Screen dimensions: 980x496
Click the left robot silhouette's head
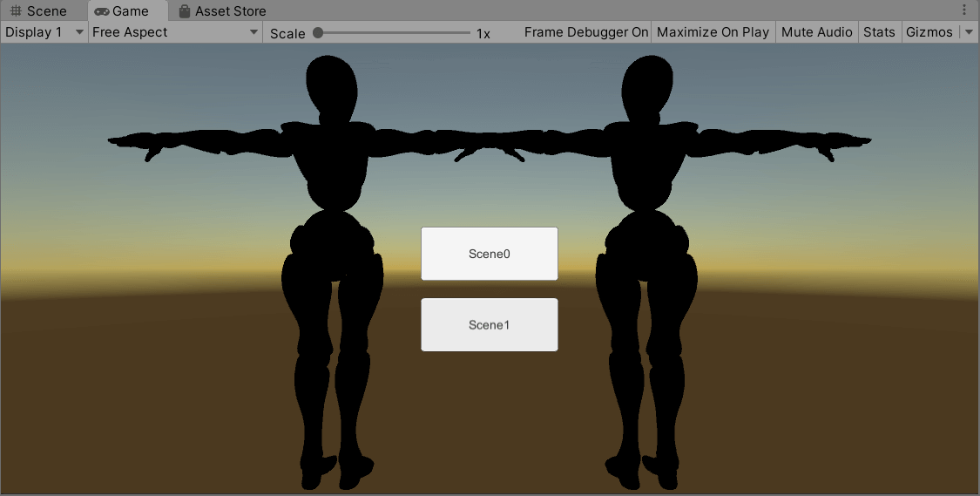point(332,85)
